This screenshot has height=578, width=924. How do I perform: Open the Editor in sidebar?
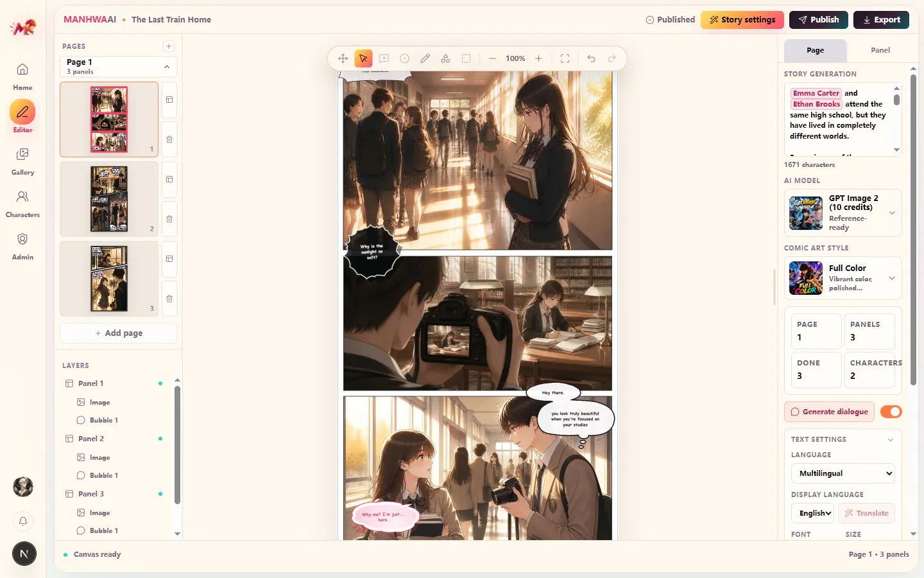tap(22, 117)
